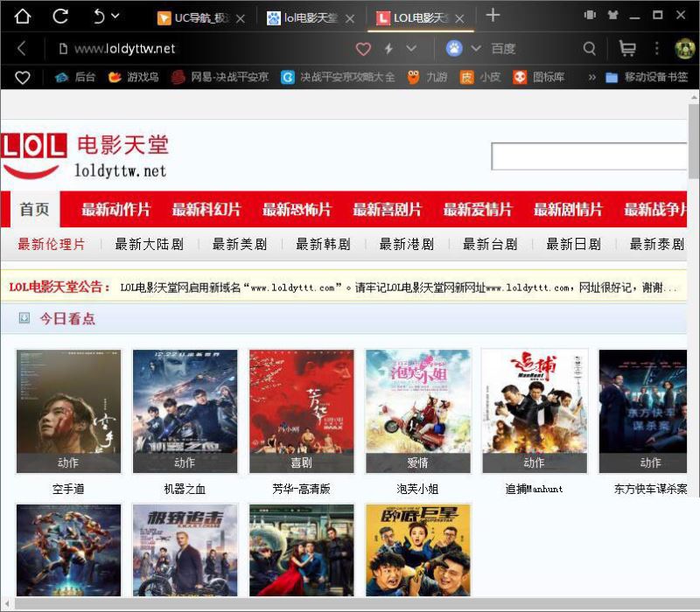This screenshot has height=612, width=700.
Task: Open the 最新动作片 menu item
Action: click(x=116, y=209)
